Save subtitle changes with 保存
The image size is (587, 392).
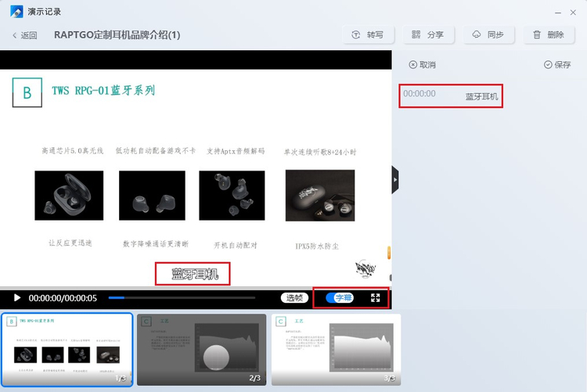[x=557, y=65]
